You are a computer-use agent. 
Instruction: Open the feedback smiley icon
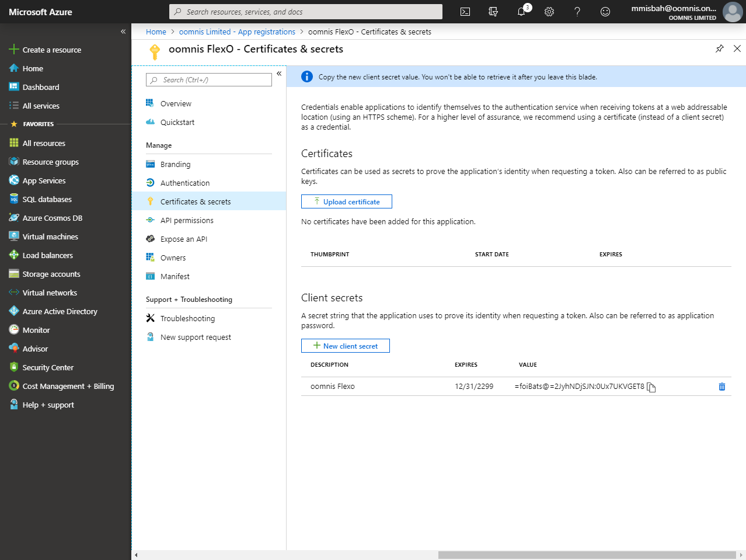[605, 12]
